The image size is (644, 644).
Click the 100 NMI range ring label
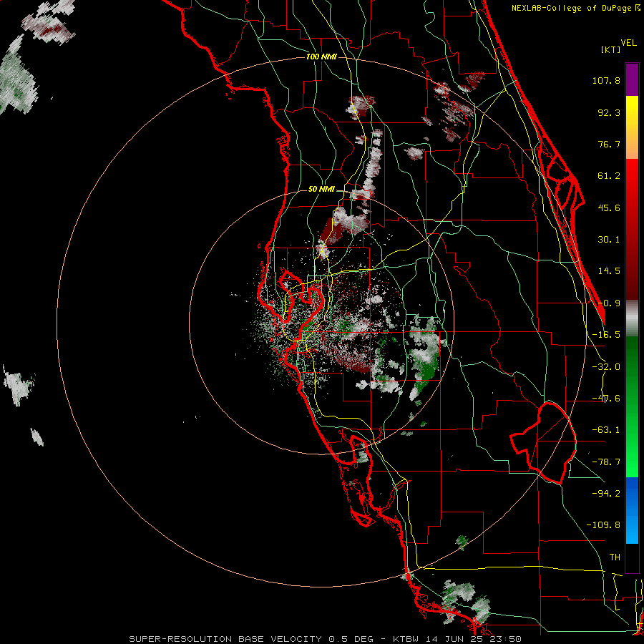tap(321, 57)
